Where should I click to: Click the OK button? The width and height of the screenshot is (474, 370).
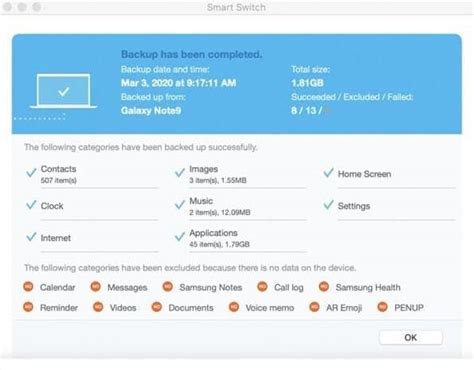pos(411,337)
